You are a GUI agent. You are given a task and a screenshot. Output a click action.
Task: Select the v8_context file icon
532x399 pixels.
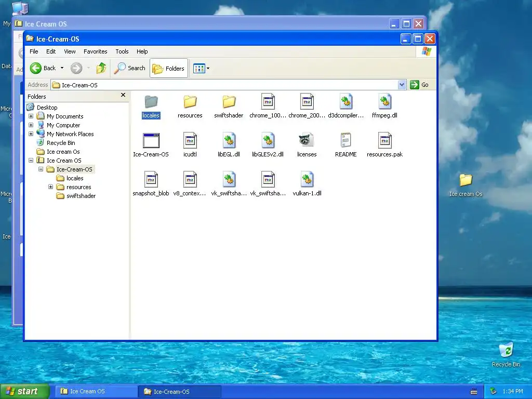pyautogui.click(x=190, y=179)
